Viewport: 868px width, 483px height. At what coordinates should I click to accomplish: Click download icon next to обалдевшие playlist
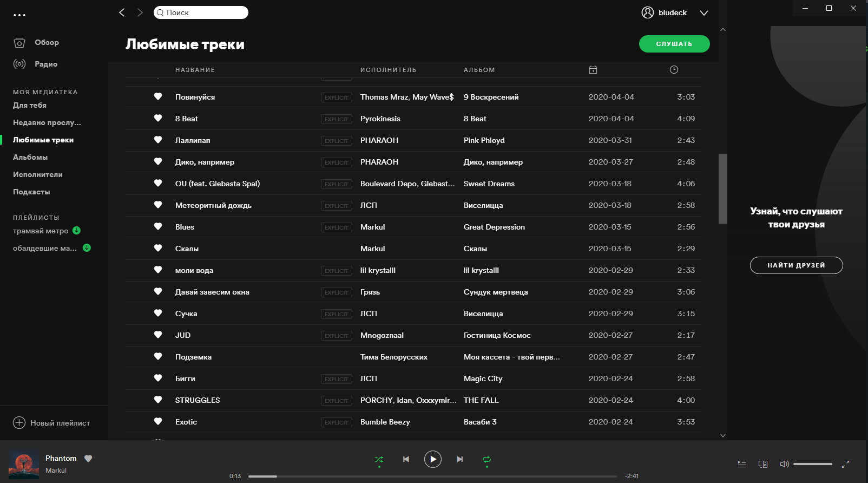point(87,247)
